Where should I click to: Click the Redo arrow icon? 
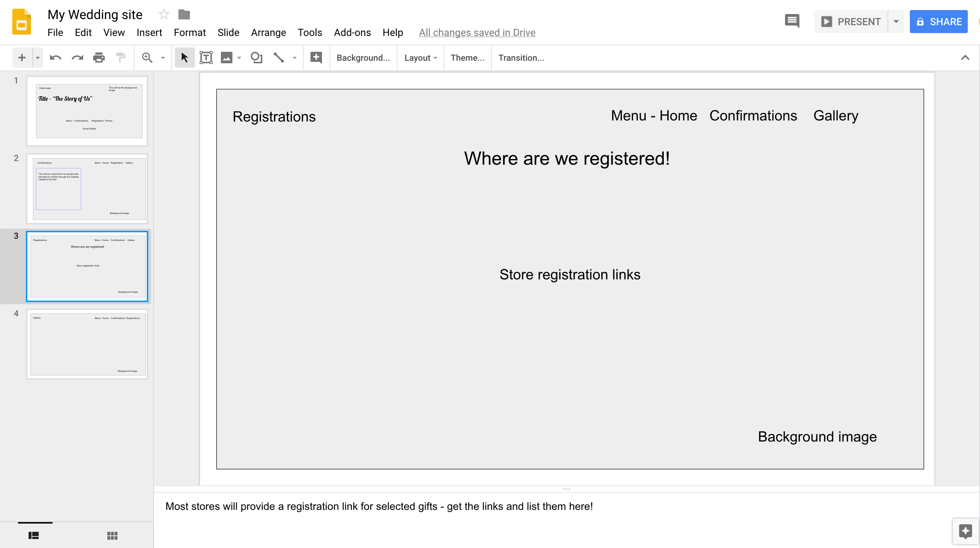point(77,58)
